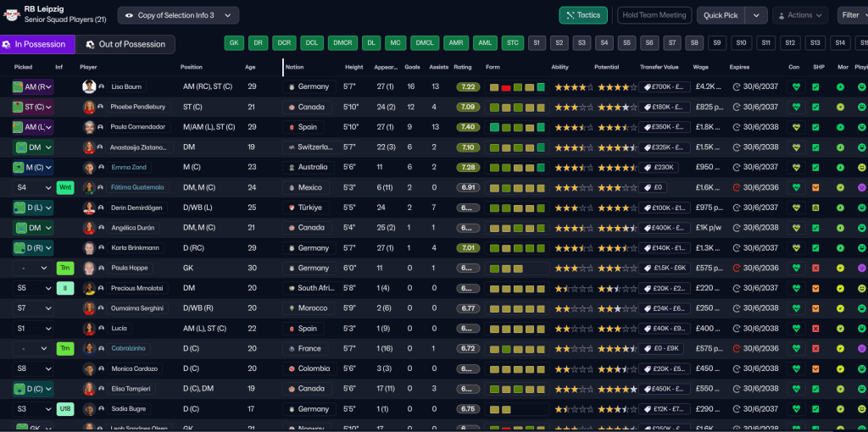Screen dimensions: 868x432
Task: Click the Wnt status badge for Fátima Guatemala
Action: (65, 187)
